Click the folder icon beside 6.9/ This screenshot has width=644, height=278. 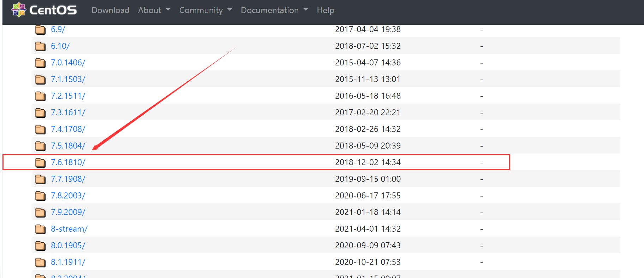(x=40, y=30)
